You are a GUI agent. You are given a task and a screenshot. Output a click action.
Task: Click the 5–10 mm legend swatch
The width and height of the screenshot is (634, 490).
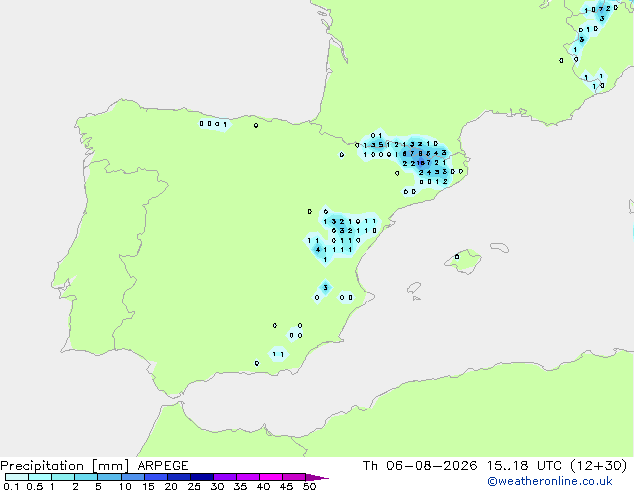coord(109,477)
